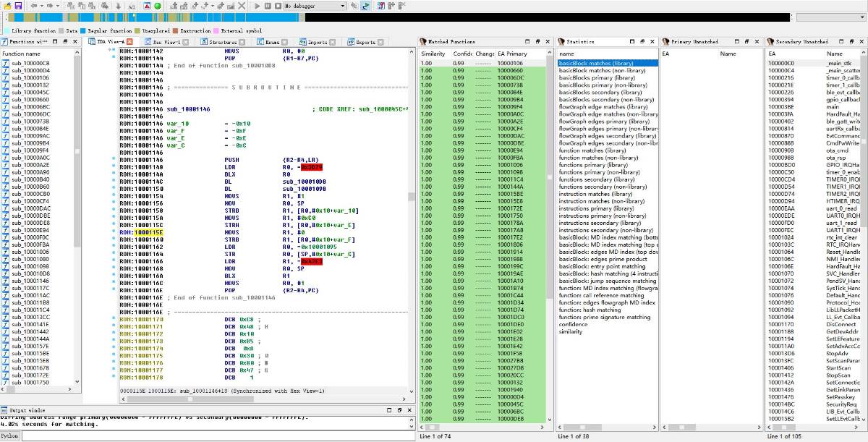Click the forward navigation arrow
868x442 pixels.
click(50, 6)
